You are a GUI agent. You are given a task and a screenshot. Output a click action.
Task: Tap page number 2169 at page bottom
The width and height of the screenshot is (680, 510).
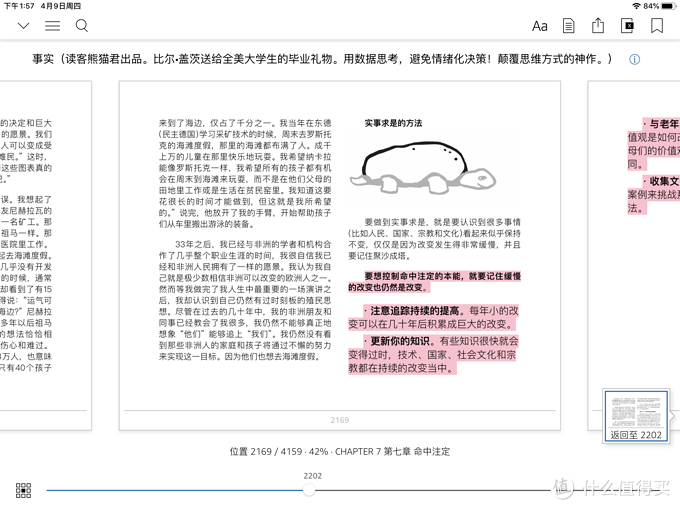[340, 420]
